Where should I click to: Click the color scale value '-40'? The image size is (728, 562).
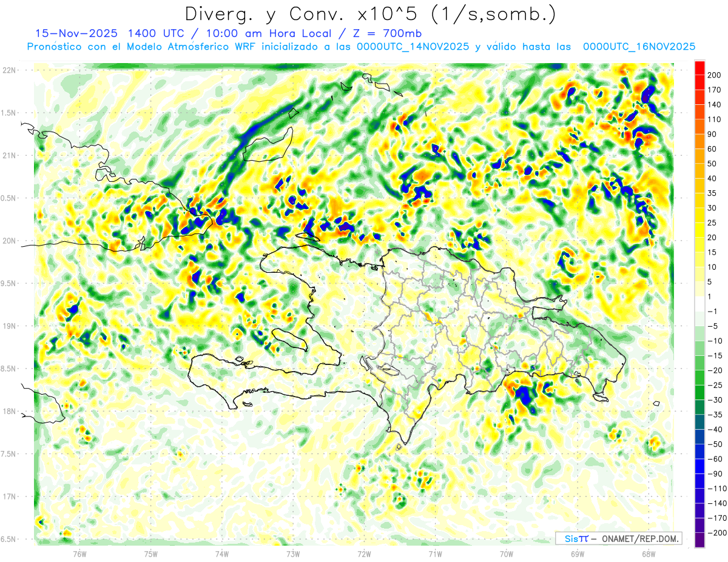pyautogui.click(x=716, y=430)
